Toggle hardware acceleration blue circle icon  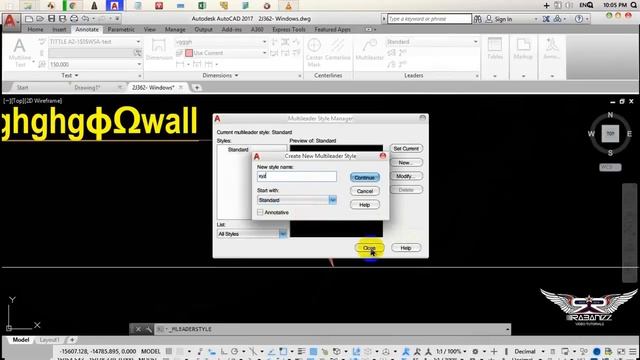tap(596, 351)
